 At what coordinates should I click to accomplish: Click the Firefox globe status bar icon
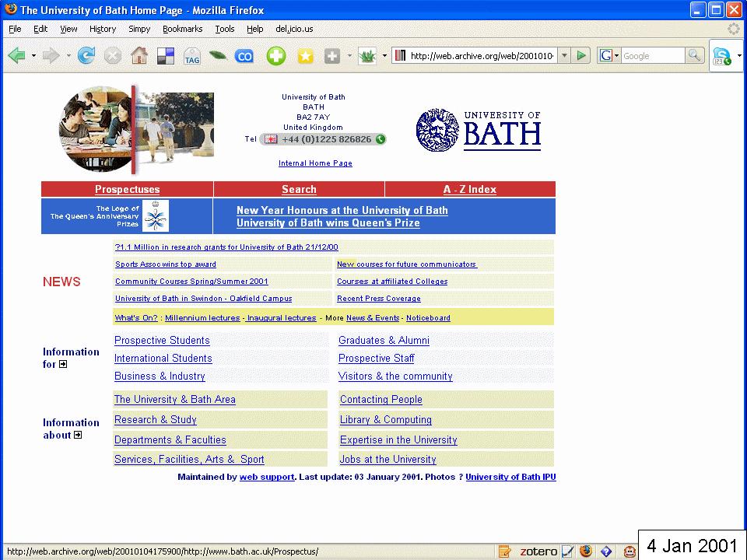point(586,551)
